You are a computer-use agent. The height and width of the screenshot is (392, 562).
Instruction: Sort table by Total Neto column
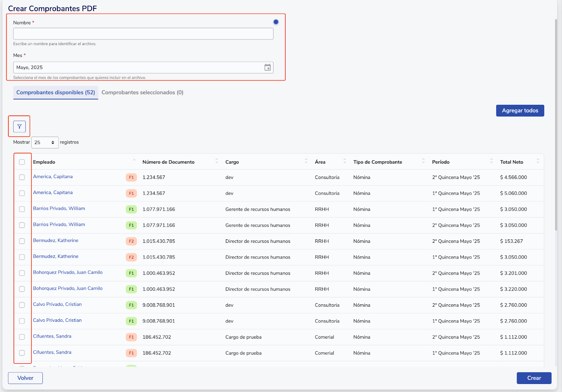click(x=537, y=161)
